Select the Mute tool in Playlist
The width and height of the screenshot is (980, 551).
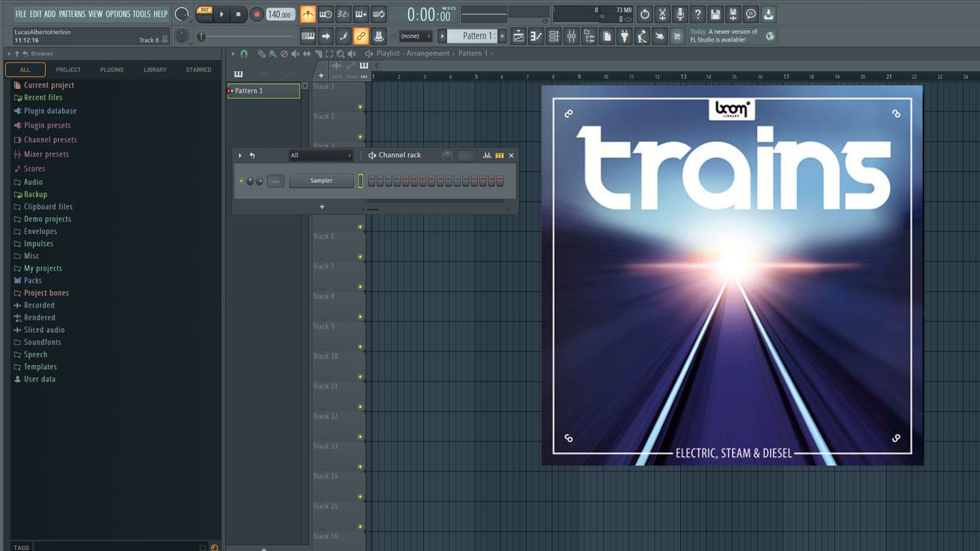tap(295, 54)
